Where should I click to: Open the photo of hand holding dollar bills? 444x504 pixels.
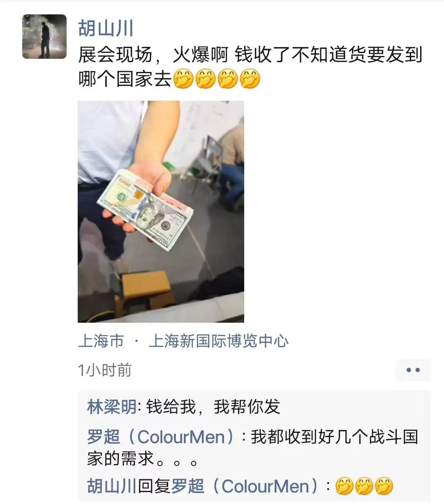click(x=161, y=211)
